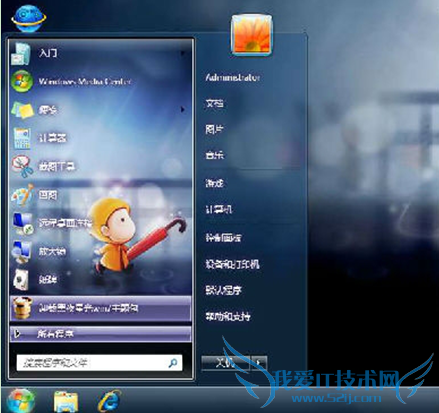
Task: Open 文档 (Documents) in the right pane
Action: pyautogui.click(x=214, y=104)
